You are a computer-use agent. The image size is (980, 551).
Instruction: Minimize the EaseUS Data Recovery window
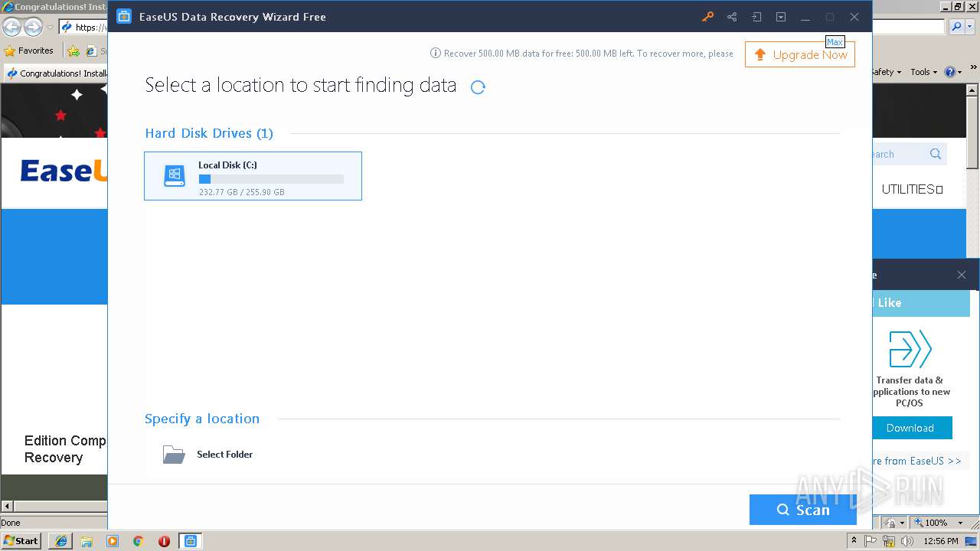coord(805,17)
